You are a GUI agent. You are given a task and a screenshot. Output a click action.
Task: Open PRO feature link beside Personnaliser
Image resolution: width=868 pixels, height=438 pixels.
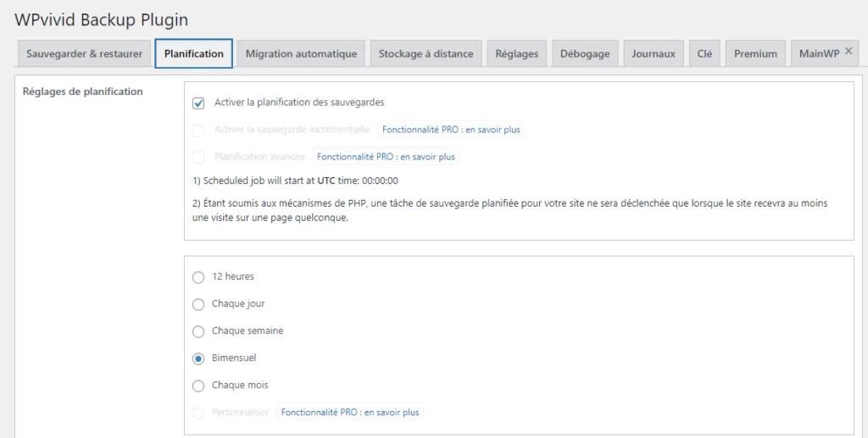point(350,412)
